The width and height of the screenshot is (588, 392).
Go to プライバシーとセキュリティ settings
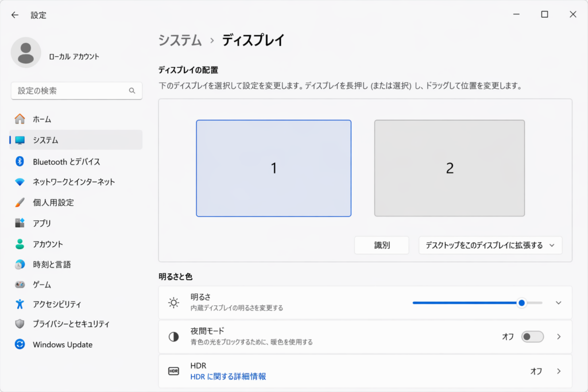point(76,324)
